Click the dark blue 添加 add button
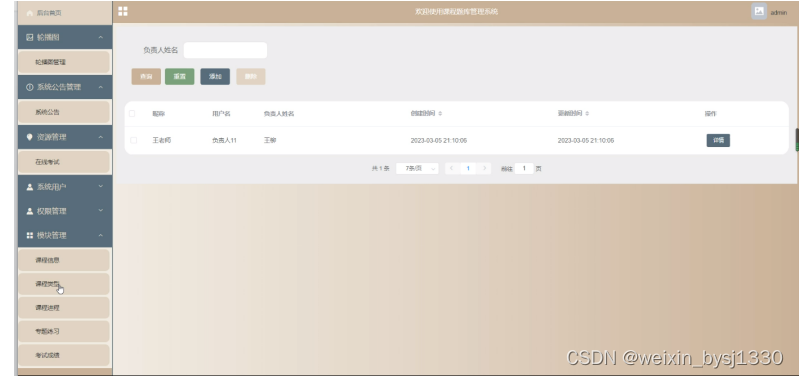 click(x=215, y=76)
